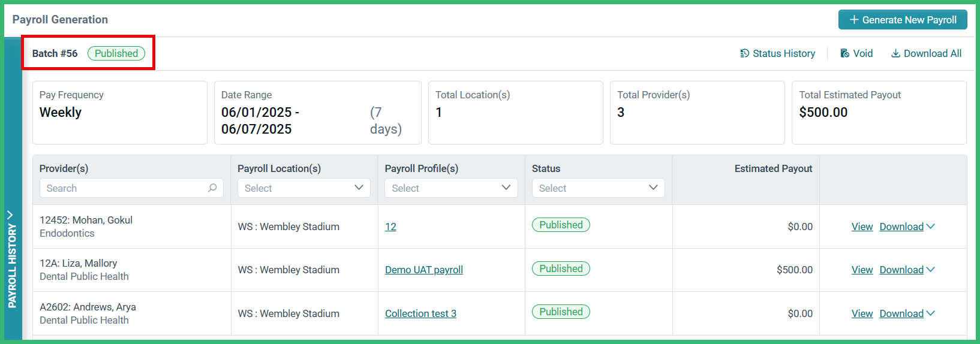
Task: Expand the Payroll History side panel
Action: pyautogui.click(x=13, y=259)
